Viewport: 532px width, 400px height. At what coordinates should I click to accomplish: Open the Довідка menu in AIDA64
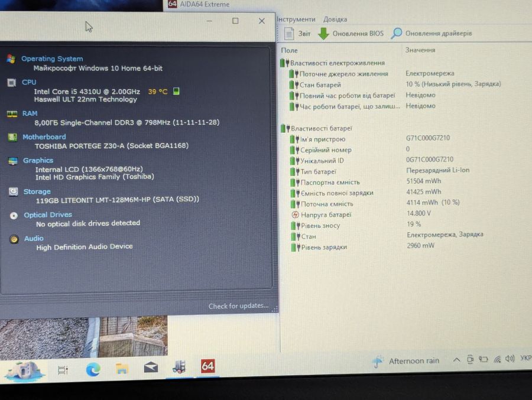coord(335,19)
